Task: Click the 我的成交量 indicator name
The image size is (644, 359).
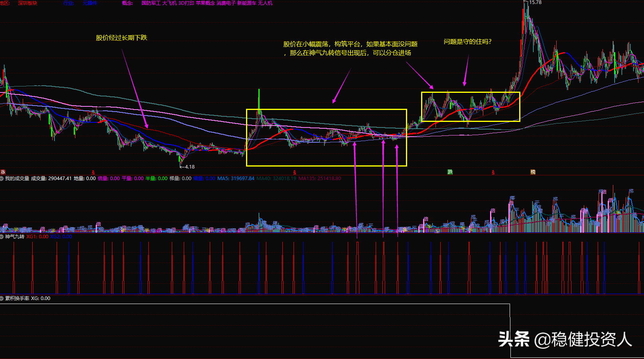Action: point(17,179)
